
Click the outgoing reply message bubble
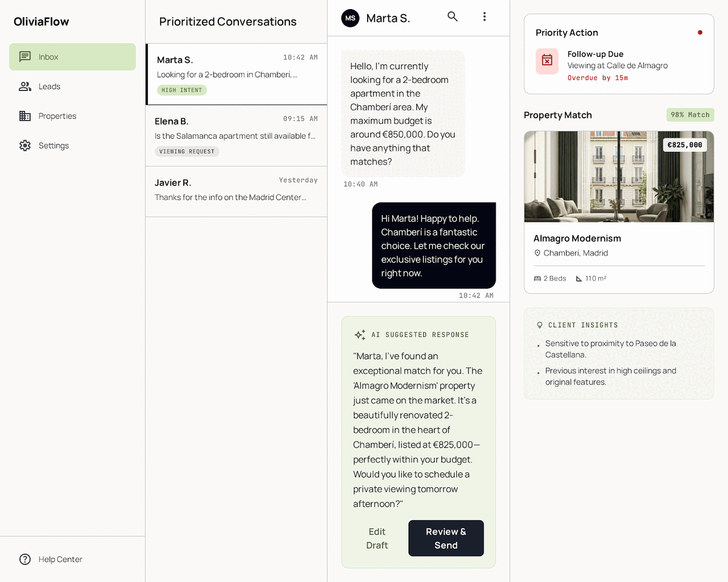coord(434,246)
